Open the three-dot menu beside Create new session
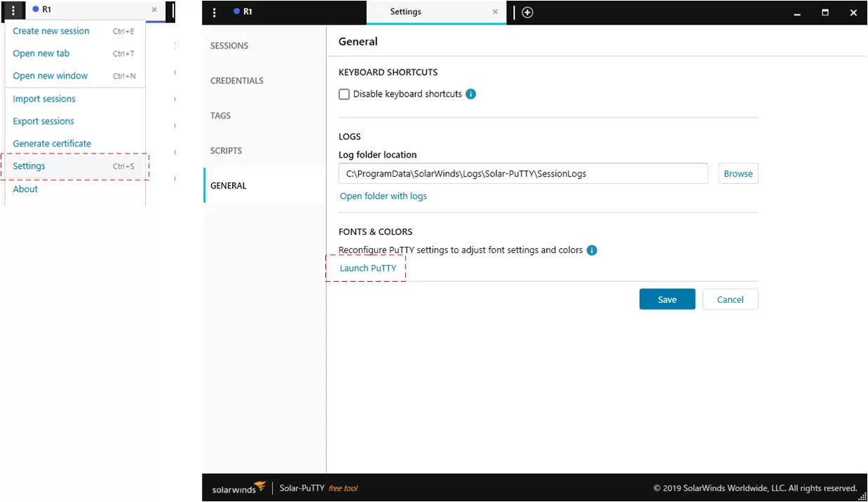This screenshot has height=502, width=868. pyautogui.click(x=13, y=11)
